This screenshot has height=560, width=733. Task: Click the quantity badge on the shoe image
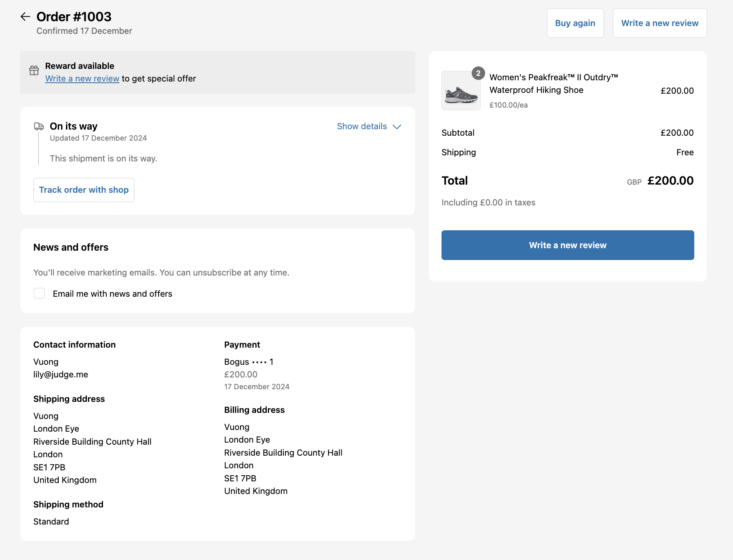[478, 73]
